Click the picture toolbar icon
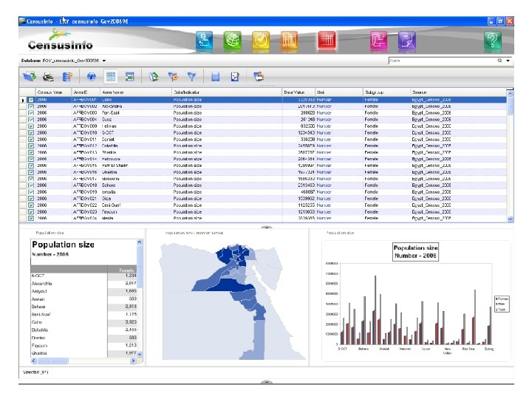The image size is (532, 399). (x=259, y=76)
